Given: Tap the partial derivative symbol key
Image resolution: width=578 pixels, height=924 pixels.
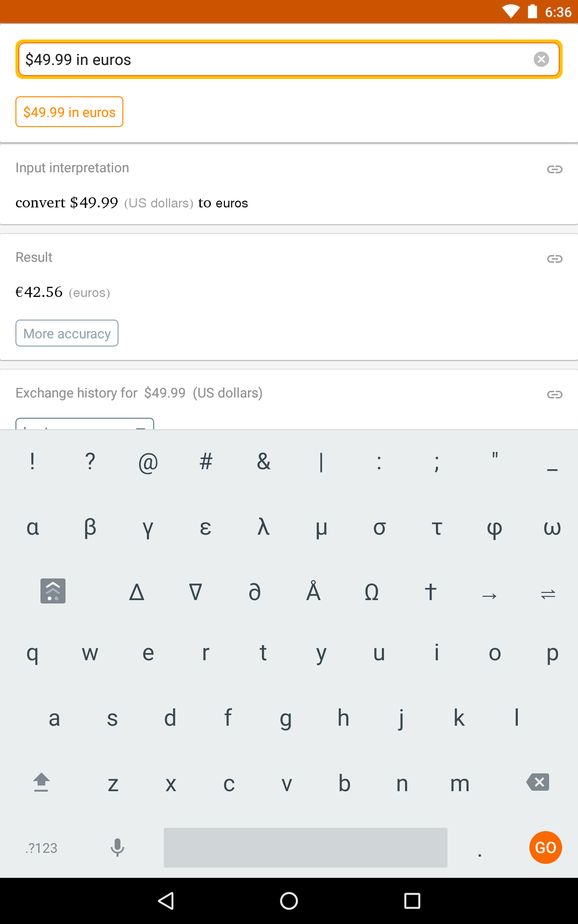Looking at the screenshot, I should [255, 591].
